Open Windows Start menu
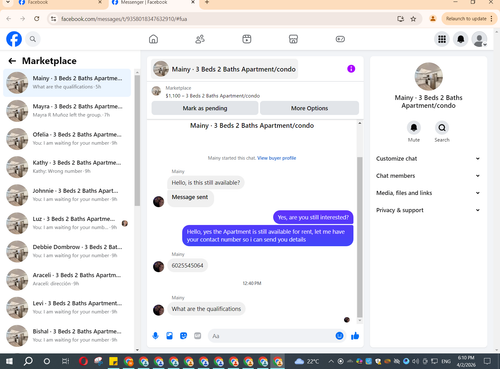Image resolution: width=500 pixels, height=369 pixels. click(x=9, y=361)
